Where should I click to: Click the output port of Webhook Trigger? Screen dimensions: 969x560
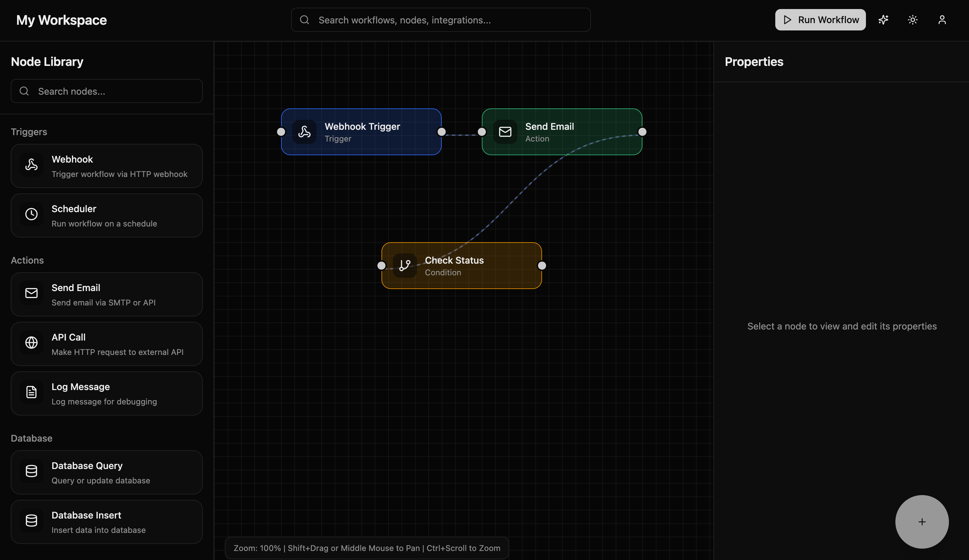pos(441,132)
